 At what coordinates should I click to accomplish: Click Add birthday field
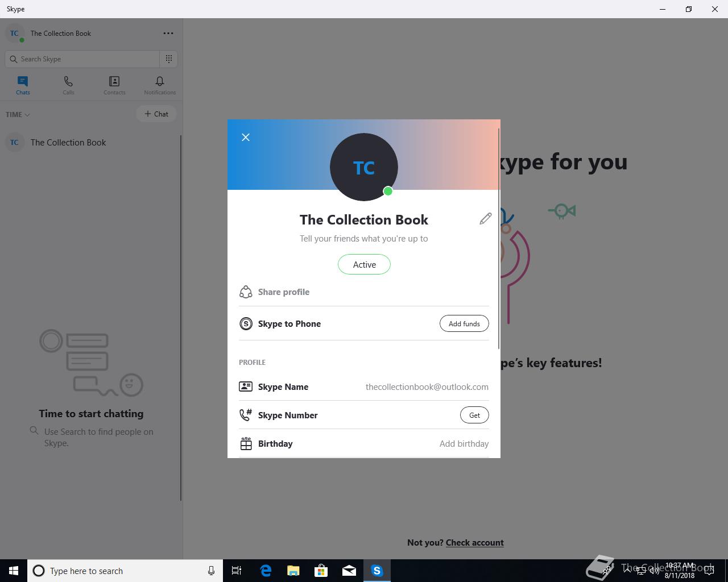(464, 443)
